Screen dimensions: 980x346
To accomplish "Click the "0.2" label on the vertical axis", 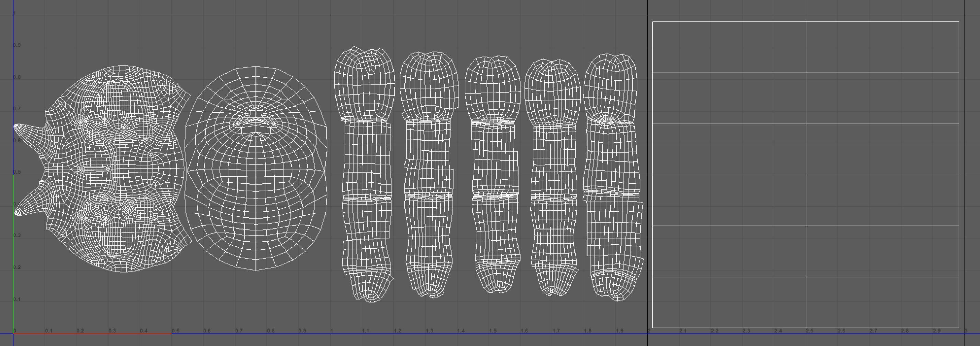I will 17,267.
